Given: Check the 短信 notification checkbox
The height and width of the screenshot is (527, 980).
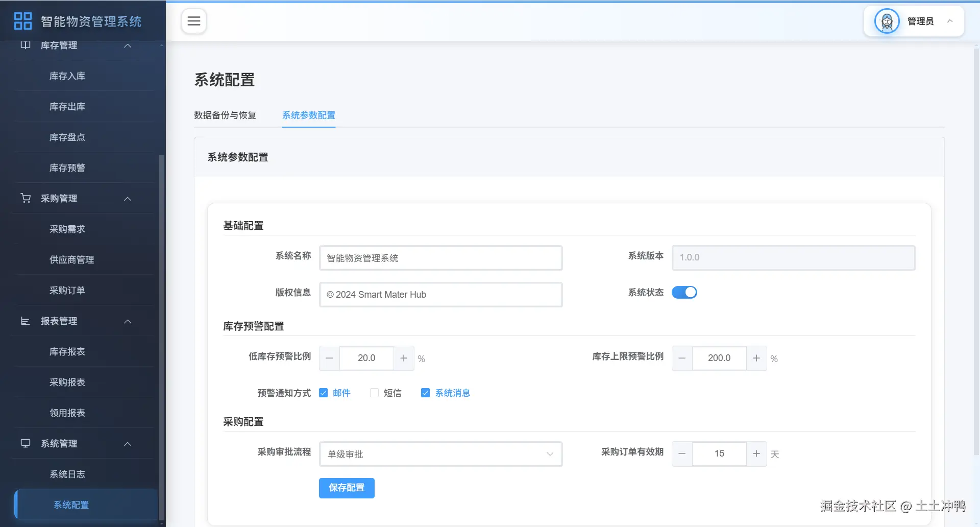Looking at the screenshot, I should coord(374,393).
